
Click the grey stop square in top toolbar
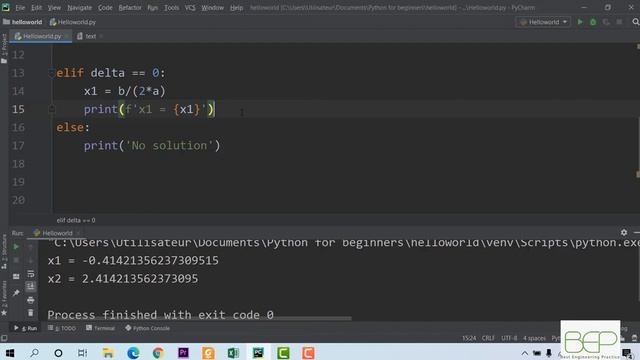619,22
